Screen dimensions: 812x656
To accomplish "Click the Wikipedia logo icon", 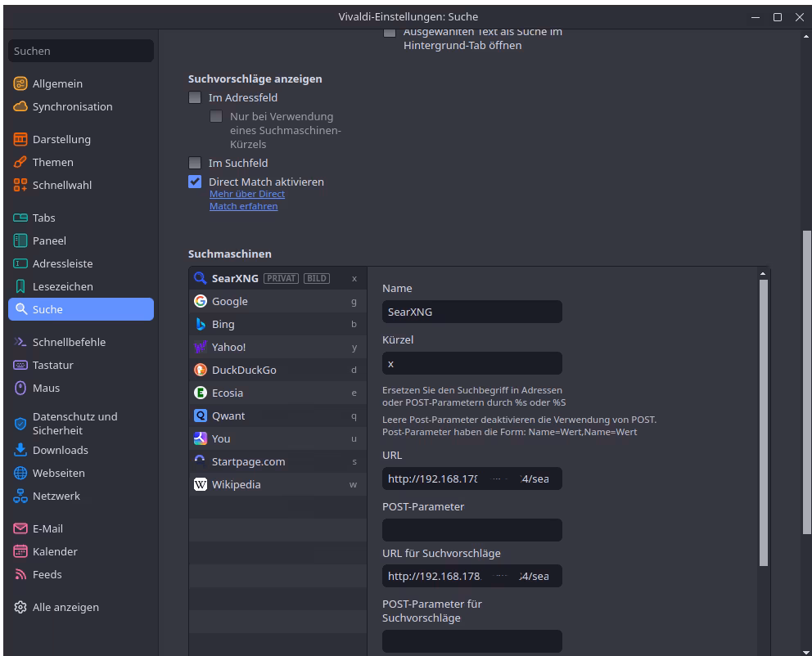I will tap(200, 484).
